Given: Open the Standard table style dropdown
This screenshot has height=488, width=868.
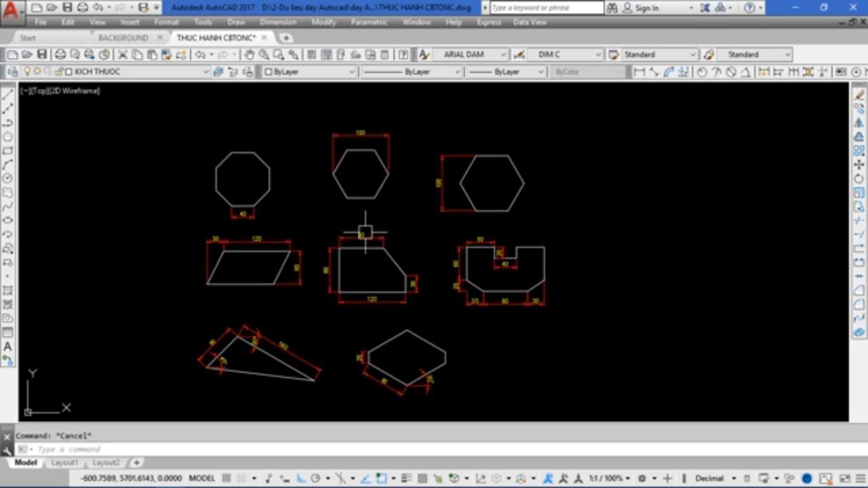Looking at the screenshot, I should [x=692, y=54].
